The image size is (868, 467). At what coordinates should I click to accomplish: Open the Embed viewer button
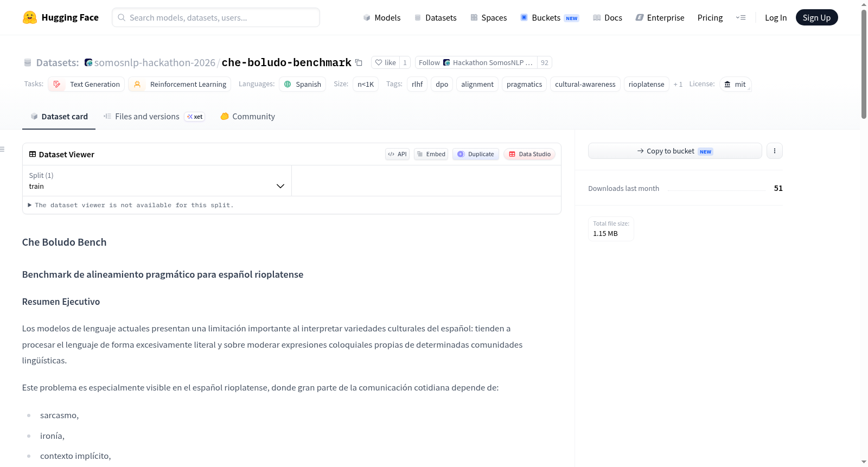coord(431,154)
